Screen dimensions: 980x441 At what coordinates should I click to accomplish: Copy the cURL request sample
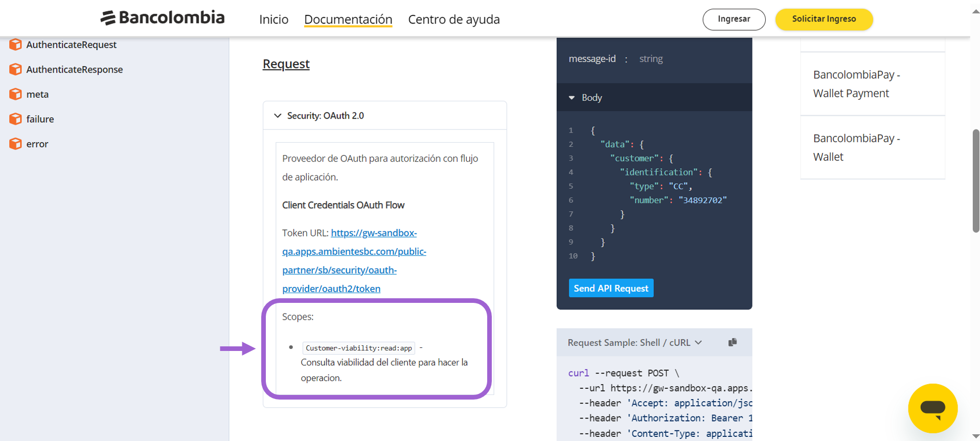[x=733, y=342]
